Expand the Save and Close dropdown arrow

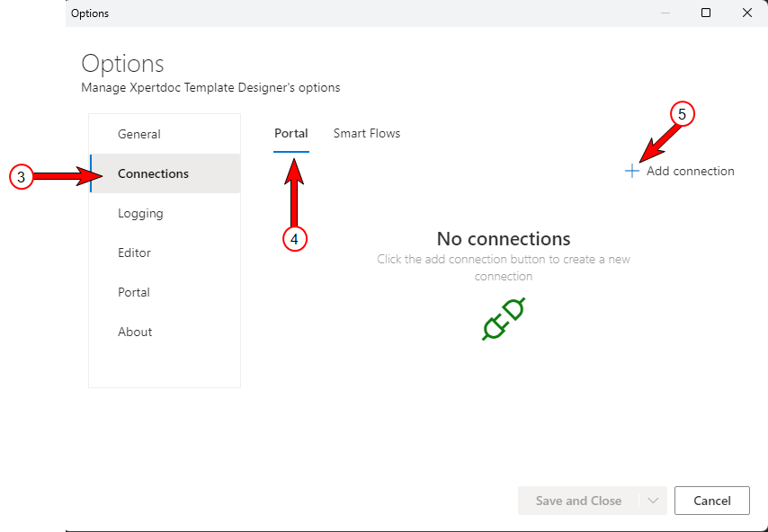tap(653, 501)
